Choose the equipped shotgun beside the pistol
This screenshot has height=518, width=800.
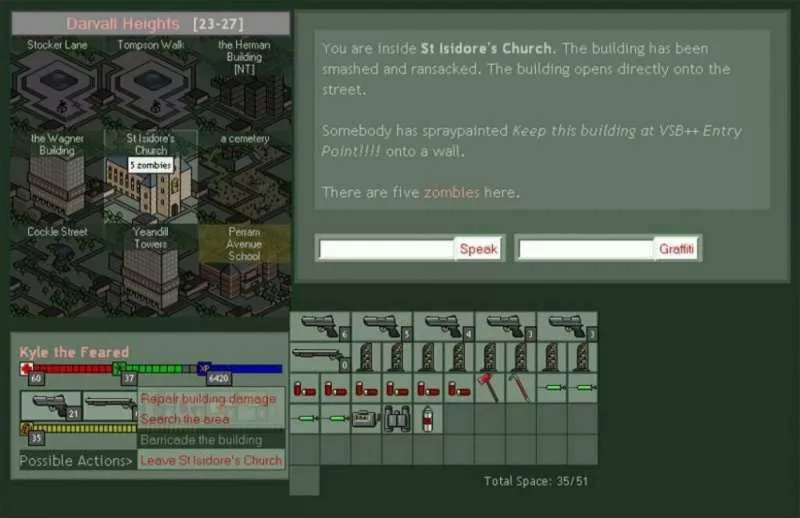pos(110,406)
